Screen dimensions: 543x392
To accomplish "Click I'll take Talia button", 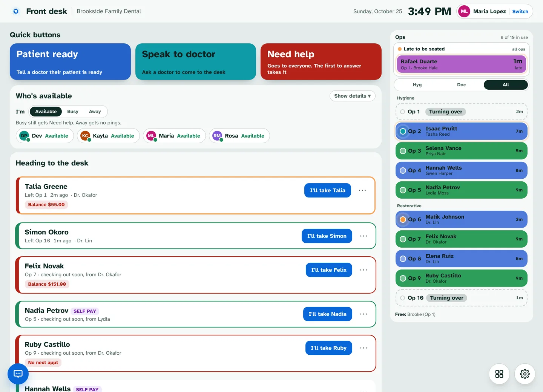I will (x=328, y=190).
